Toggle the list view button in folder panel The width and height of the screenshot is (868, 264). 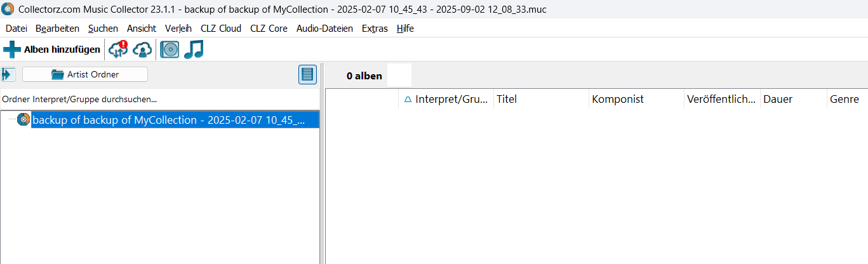click(307, 74)
